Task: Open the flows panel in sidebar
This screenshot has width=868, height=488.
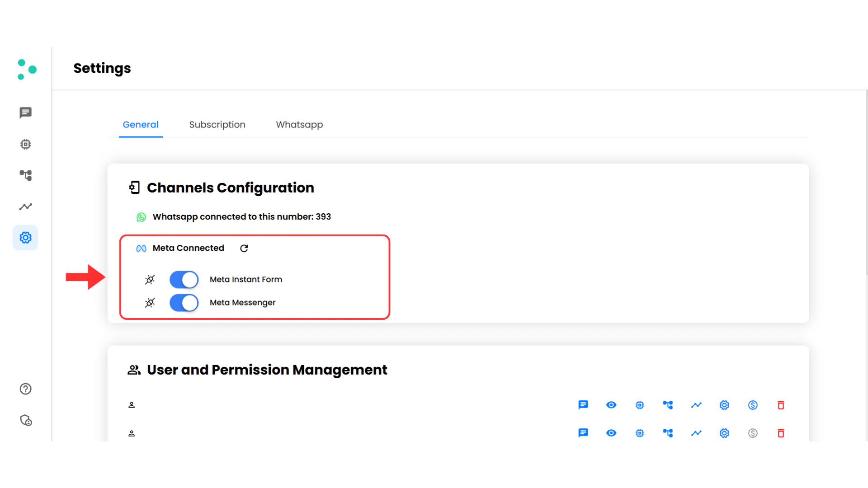Action: pyautogui.click(x=25, y=175)
